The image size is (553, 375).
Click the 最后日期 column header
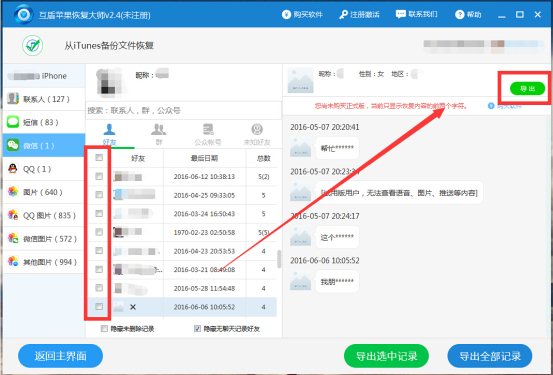[204, 158]
